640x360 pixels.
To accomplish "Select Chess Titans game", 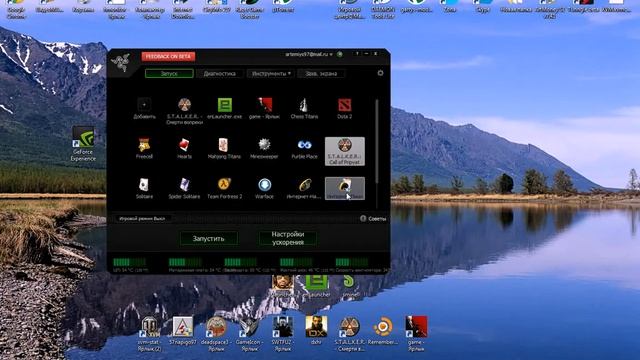I will click(x=304, y=109).
